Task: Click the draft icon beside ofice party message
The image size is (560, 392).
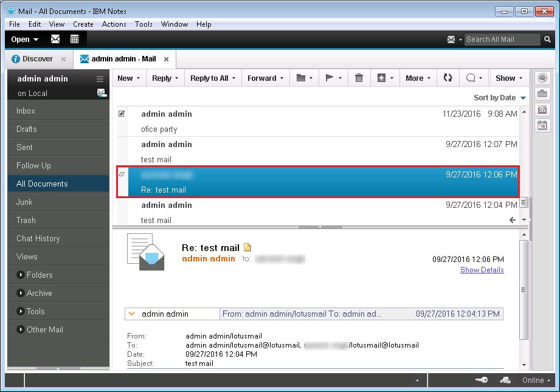Action: coord(122,114)
